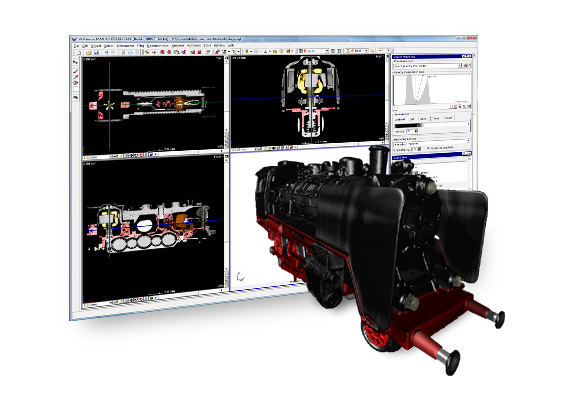Open the second toolbar combo box with red icon
570x404 pixels.
(x=357, y=51)
